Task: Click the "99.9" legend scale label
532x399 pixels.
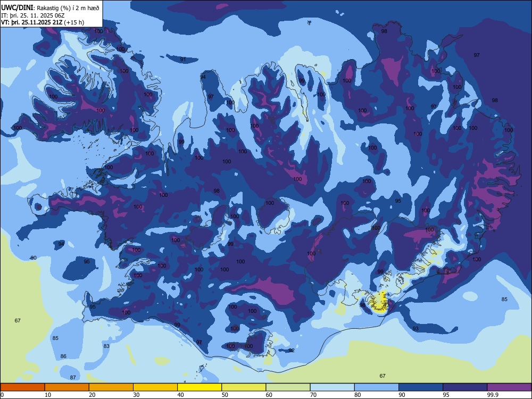Action: click(493, 395)
